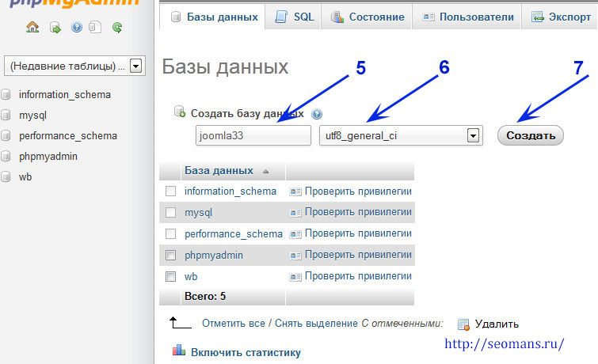Viewport: 598px width, 364px height.
Task: Open phpmyadmin in the sidebar tree
Action: pos(48,156)
